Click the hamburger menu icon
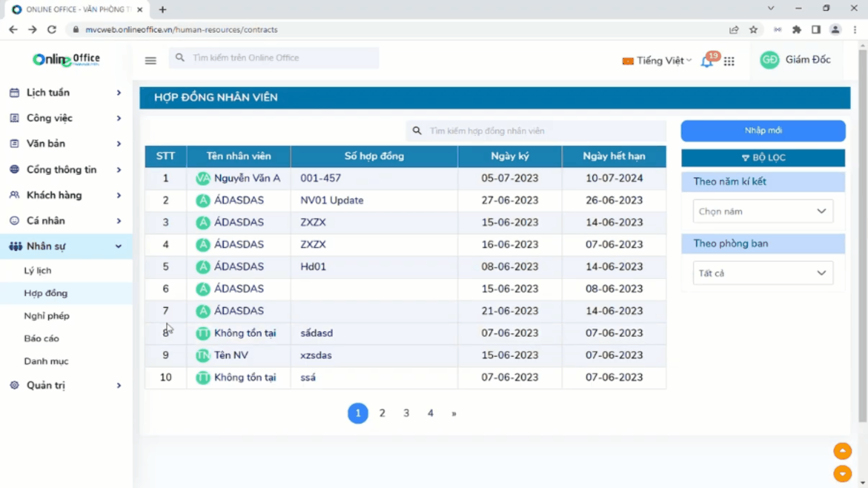 [151, 61]
